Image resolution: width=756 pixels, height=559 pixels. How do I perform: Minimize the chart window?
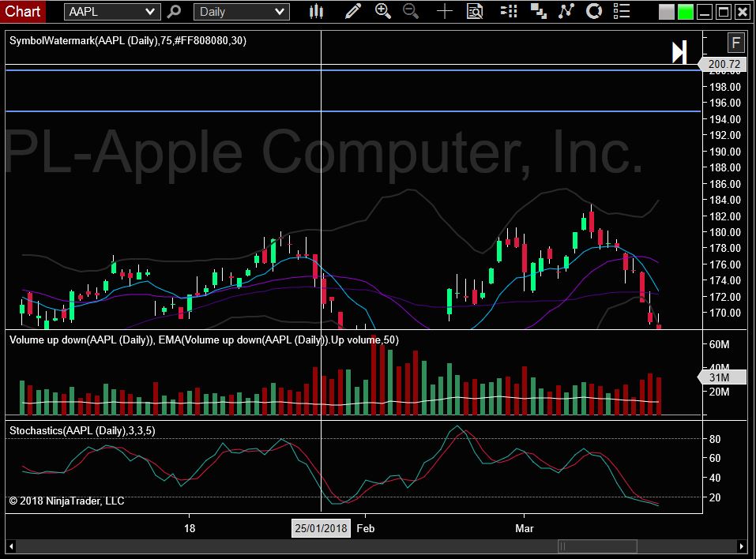click(x=705, y=12)
